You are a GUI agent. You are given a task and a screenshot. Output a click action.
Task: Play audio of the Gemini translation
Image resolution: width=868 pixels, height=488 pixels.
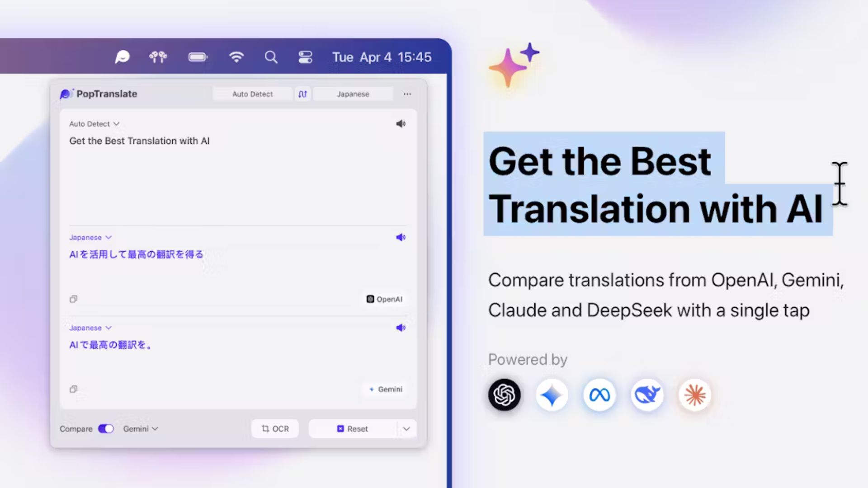tap(401, 328)
